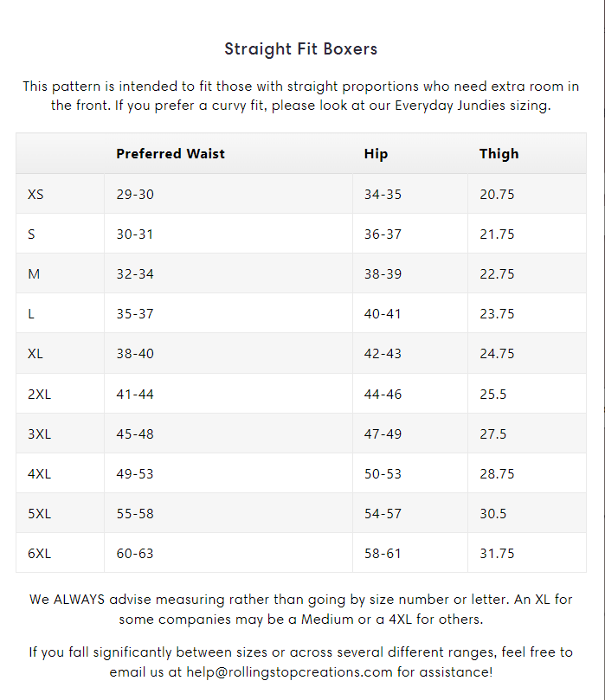The image size is (605, 700).
Task: Click the S size row label
Action: pos(31,234)
